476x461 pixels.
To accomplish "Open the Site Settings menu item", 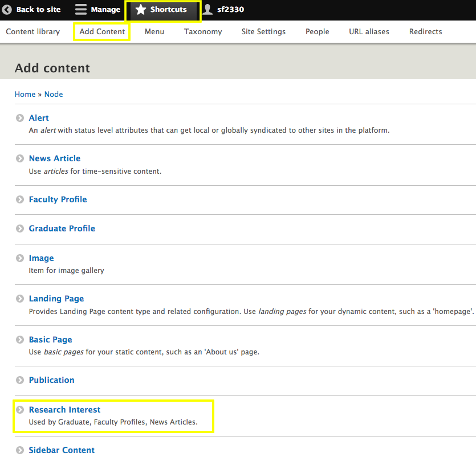I will click(x=263, y=31).
